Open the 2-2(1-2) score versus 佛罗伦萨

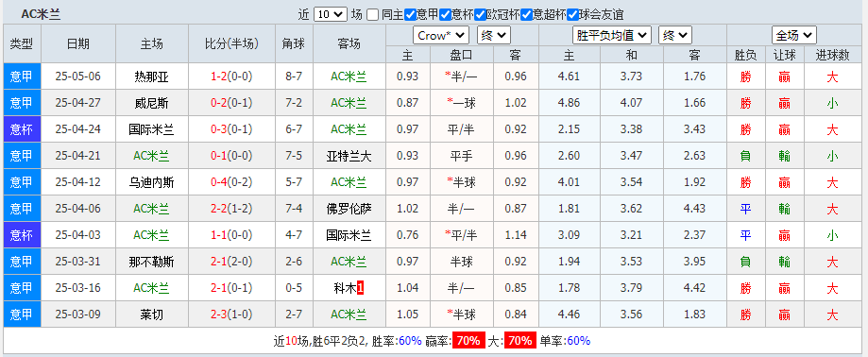coord(231,209)
